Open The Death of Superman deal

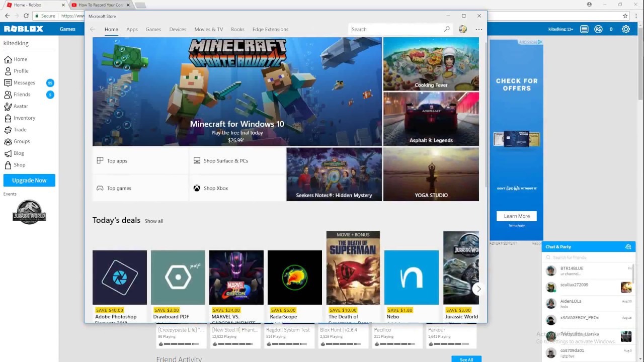[x=353, y=277]
